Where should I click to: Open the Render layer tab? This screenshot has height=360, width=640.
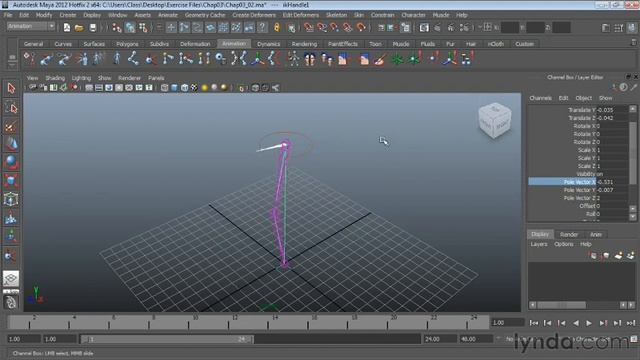click(569, 234)
